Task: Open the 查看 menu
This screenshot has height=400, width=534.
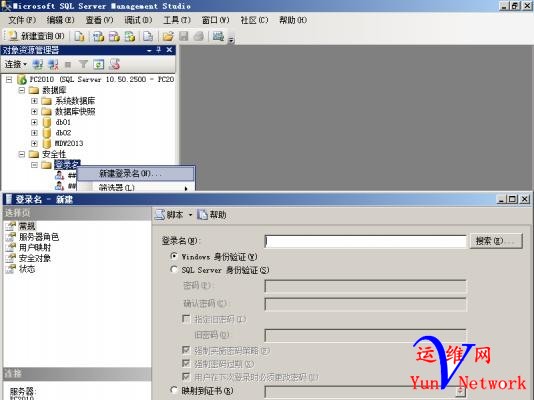Action: point(99,20)
